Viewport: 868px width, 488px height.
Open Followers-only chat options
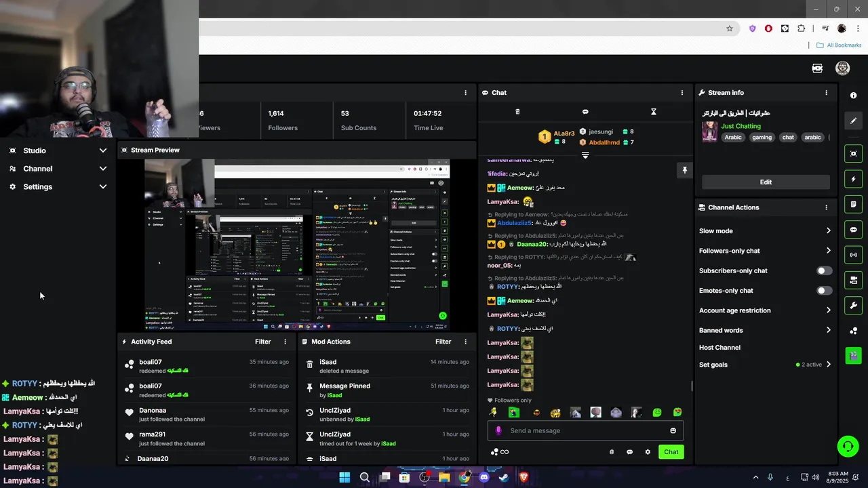(765, 251)
